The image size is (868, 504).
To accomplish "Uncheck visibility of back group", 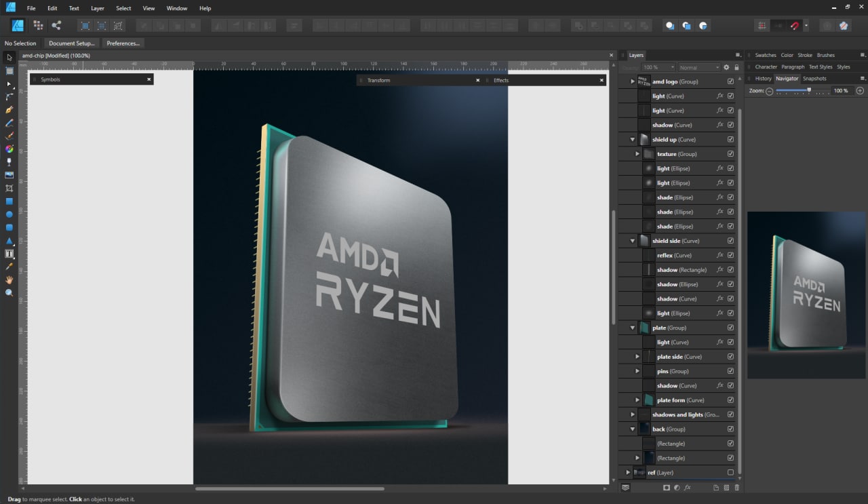I will 730,429.
